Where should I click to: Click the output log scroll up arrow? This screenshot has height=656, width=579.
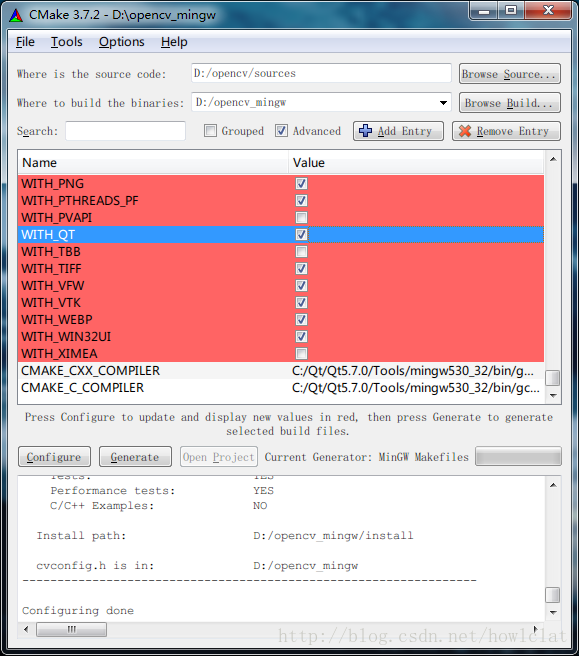(553, 485)
